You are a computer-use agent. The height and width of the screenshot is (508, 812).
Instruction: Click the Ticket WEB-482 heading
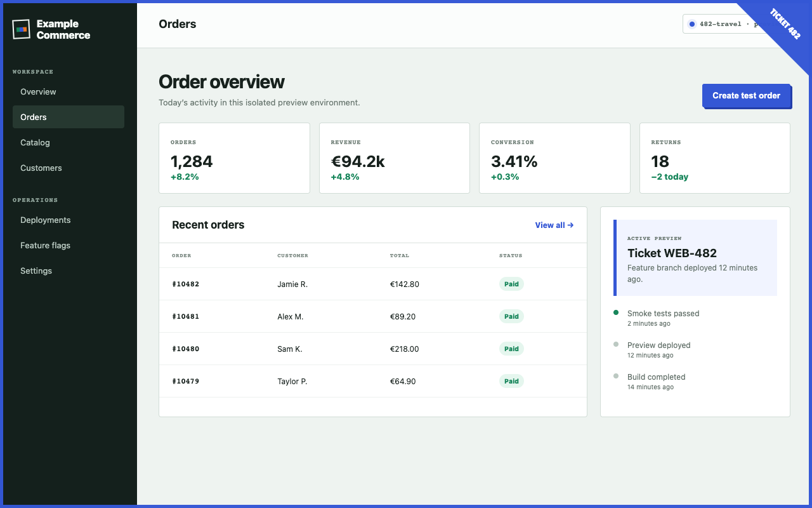coord(672,253)
